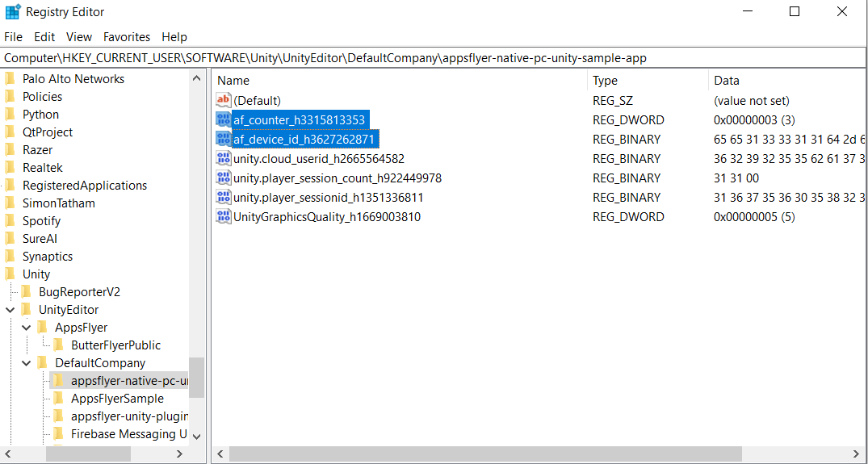Click the tree pane scroll down arrow
The width and height of the screenshot is (868, 464).
(x=196, y=437)
